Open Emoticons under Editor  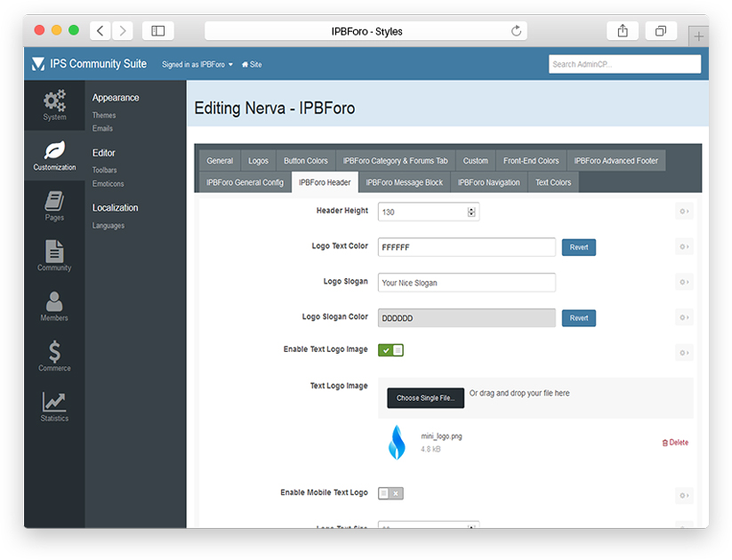(x=108, y=184)
